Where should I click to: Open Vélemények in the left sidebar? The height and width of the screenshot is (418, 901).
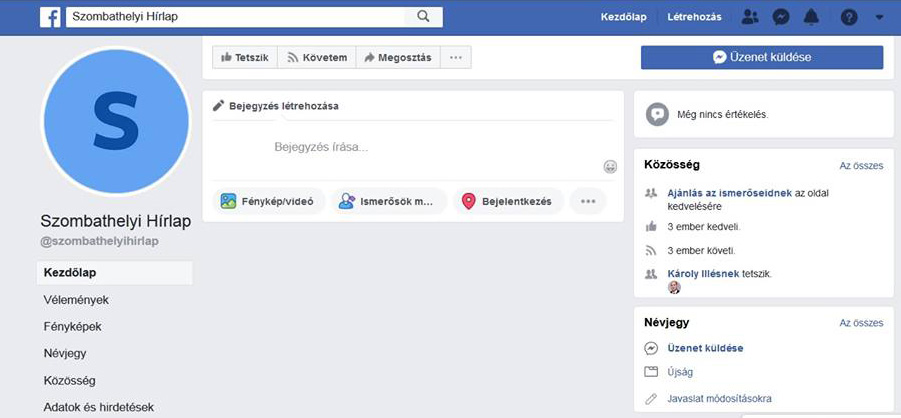coord(76,300)
